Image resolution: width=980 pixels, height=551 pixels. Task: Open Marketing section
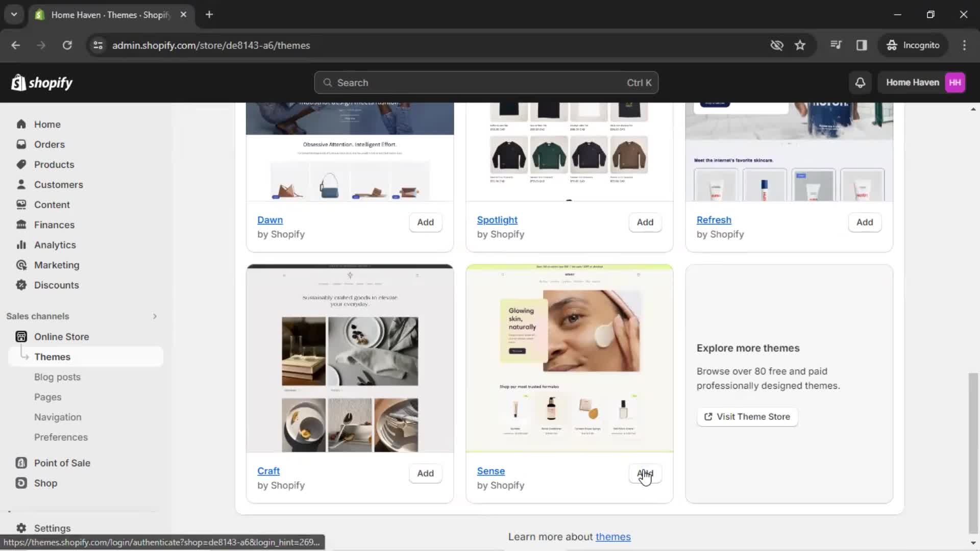coord(57,264)
